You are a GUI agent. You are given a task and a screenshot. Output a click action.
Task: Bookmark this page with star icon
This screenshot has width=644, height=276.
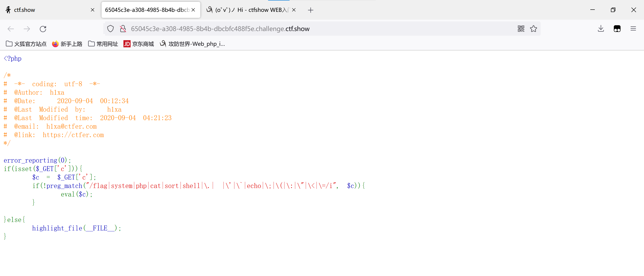point(533,29)
